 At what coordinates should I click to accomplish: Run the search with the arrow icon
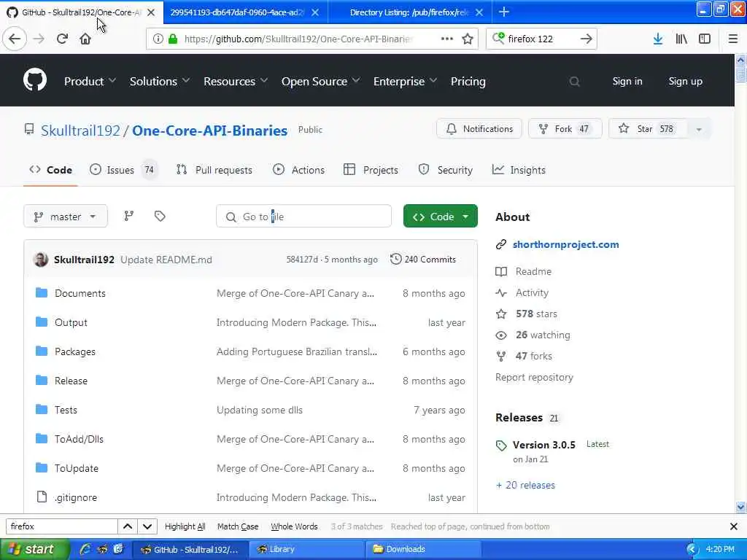(x=586, y=39)
